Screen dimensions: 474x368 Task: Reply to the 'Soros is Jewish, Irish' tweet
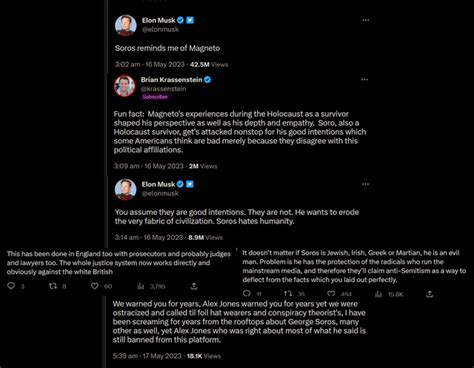click(x=247, y=293)
